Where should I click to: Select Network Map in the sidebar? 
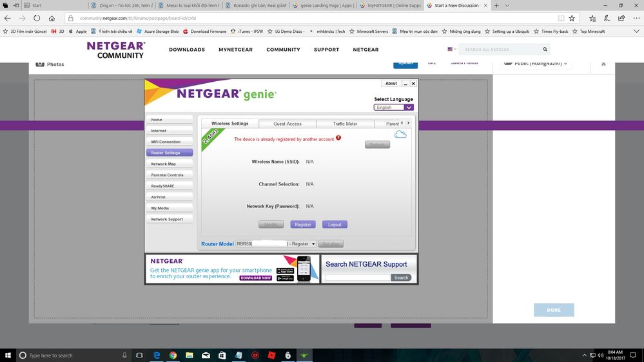(x=169, y=164)
